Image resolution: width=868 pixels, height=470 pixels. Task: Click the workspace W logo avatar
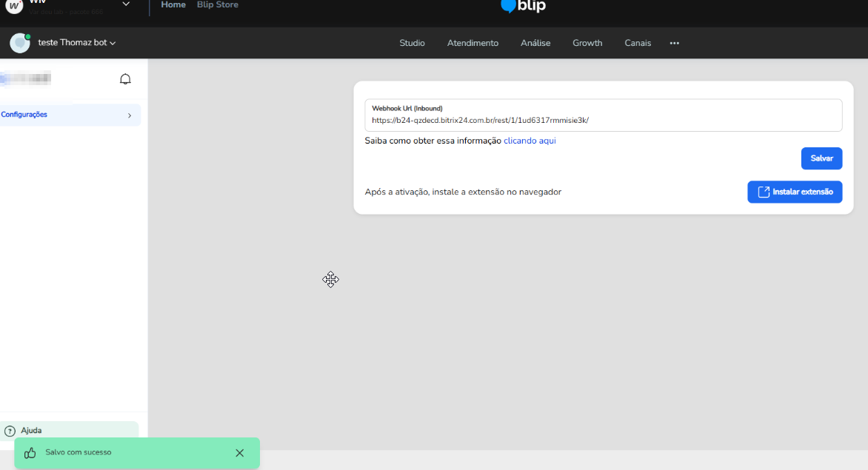tap(14, 7)
